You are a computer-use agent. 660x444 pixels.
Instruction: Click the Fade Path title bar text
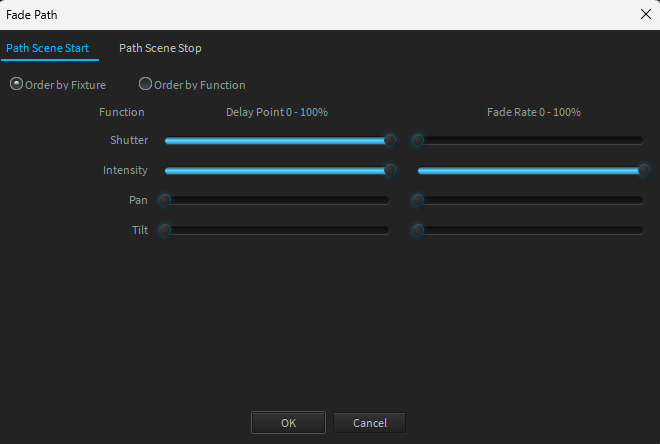(32, 14)
